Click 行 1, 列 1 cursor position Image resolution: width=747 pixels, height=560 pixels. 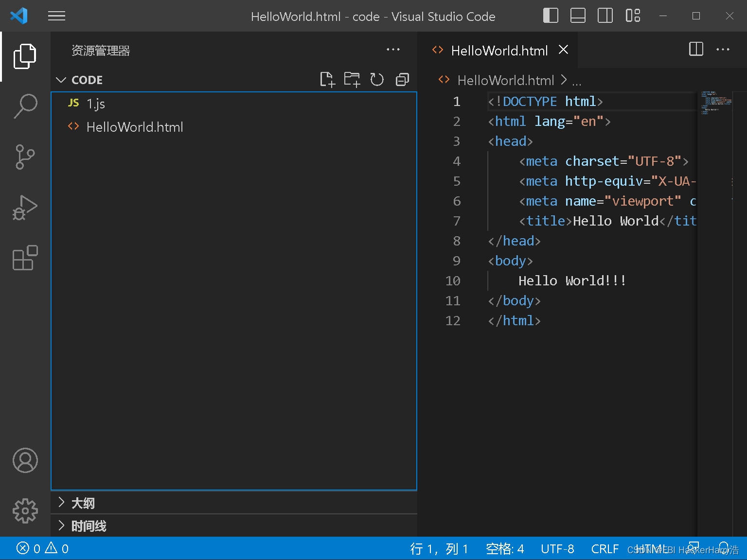coord(439,549)
